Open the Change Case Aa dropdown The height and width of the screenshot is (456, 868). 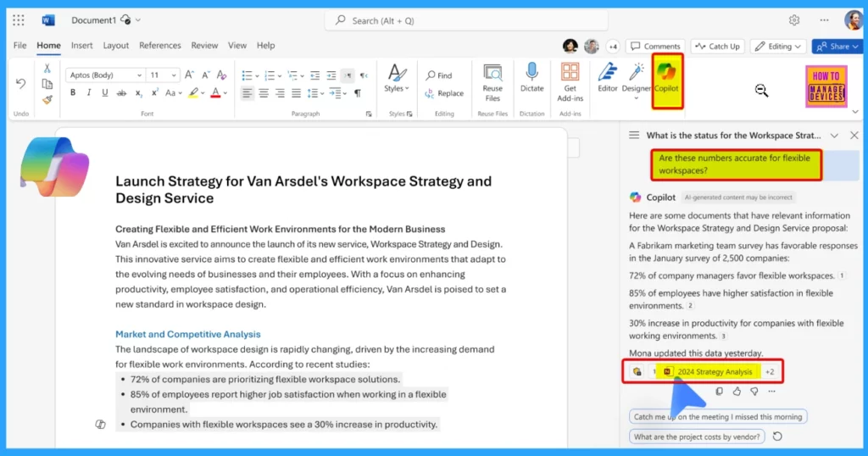click(x=173, y=93)
